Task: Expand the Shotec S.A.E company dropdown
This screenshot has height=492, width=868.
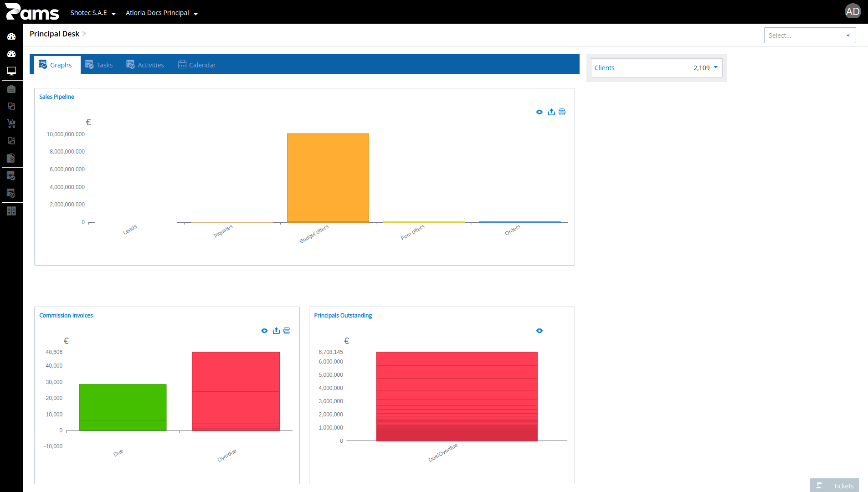Action: 93,13
